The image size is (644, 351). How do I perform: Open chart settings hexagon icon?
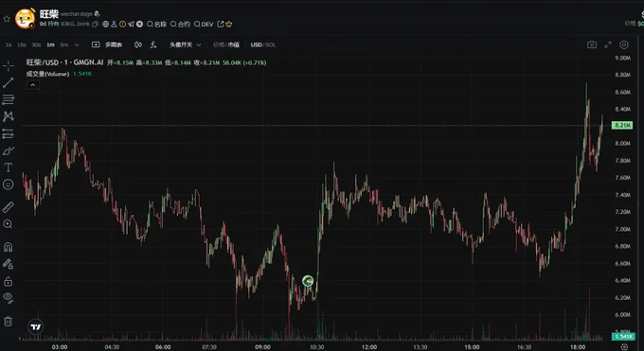coord(624,44)
